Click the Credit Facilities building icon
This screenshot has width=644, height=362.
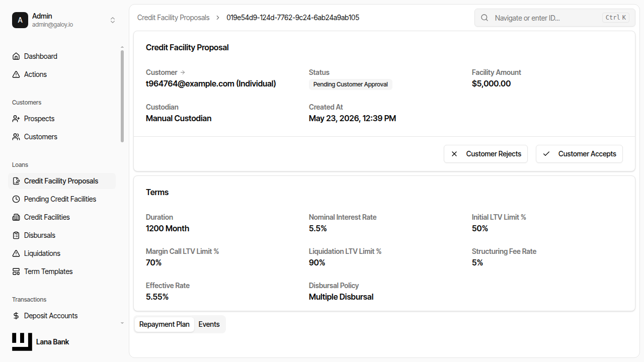tap(16, 217)
